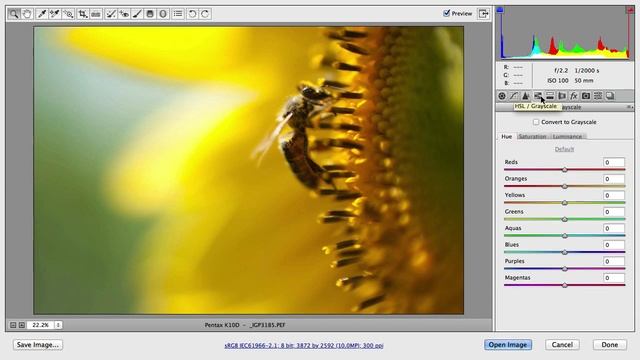
Task: Open the Split Toning panel tab
Action: (x=550, y=96)
